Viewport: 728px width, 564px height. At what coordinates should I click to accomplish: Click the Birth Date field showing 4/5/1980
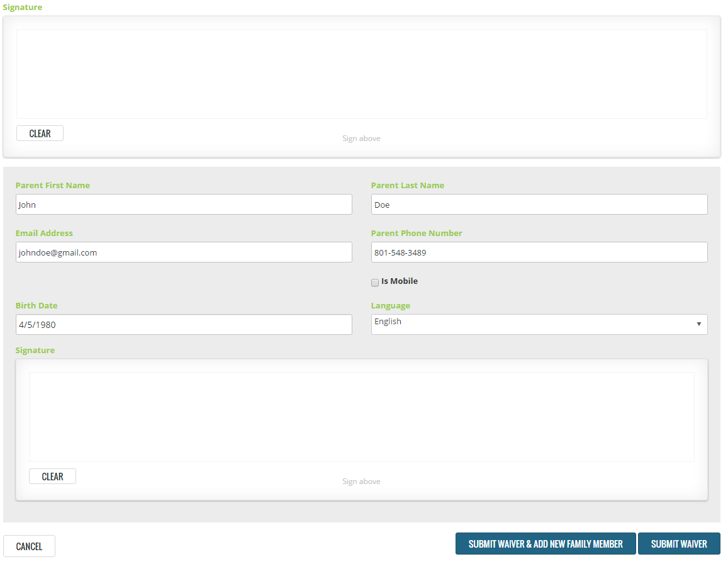click(183, 325)
